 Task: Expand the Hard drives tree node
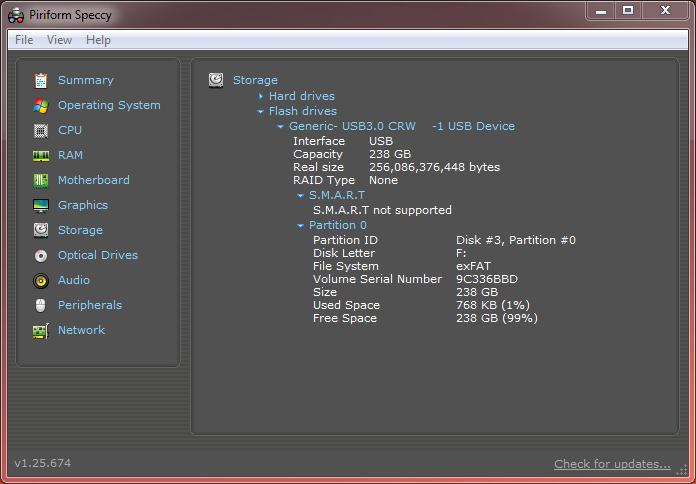[261, 96]
